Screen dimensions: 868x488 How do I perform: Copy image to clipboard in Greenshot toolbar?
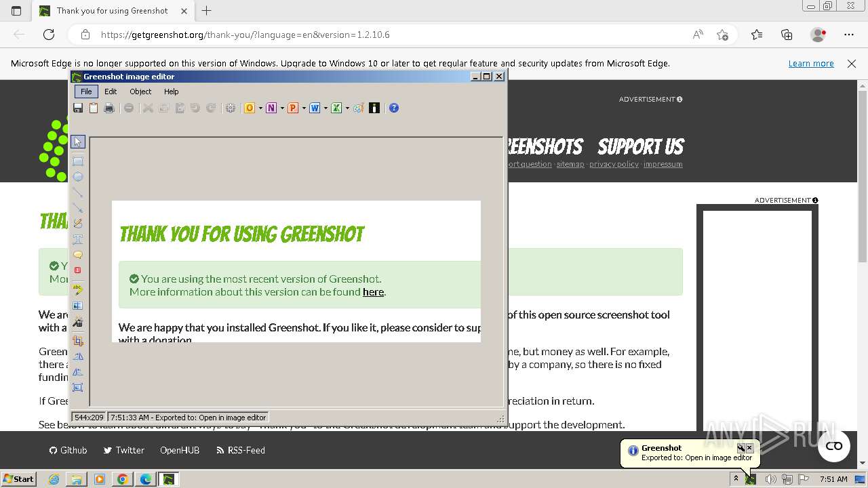[x=94, y=108]
